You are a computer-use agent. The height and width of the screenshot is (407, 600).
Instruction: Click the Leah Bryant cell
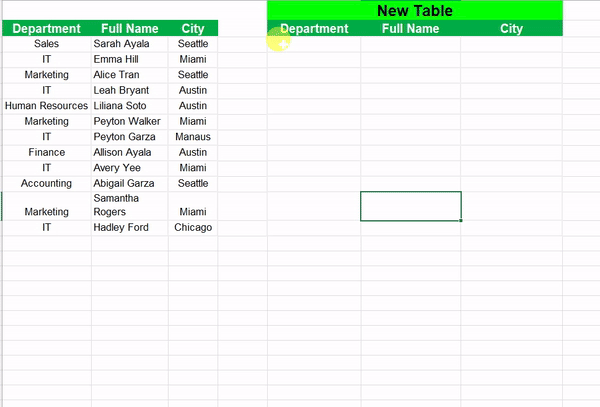(130, 91)
